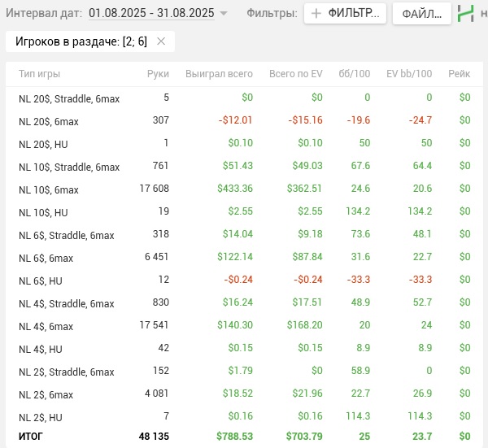Select the NL 2$, Straddle, 6max row

pyautogui.click(x=244, y=372)
